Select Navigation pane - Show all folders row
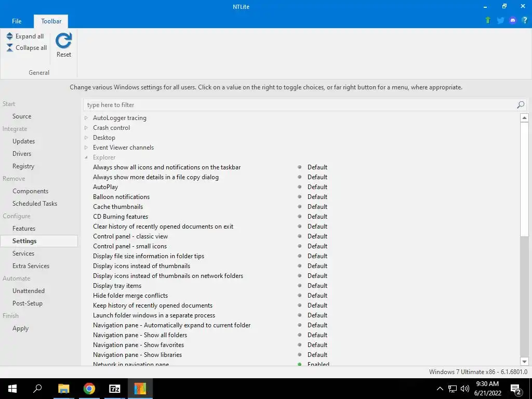Image resolution: width=532 pixels, height=399 pixels. [140, 335]
